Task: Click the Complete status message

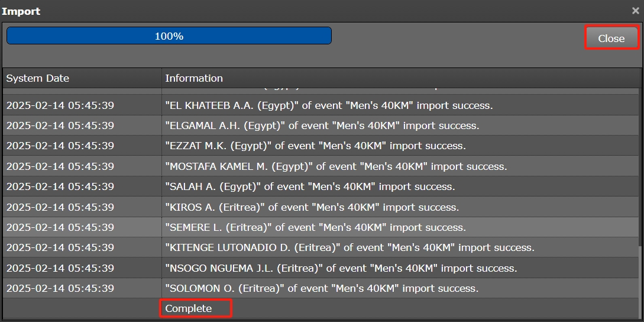Action: (189, 308)
